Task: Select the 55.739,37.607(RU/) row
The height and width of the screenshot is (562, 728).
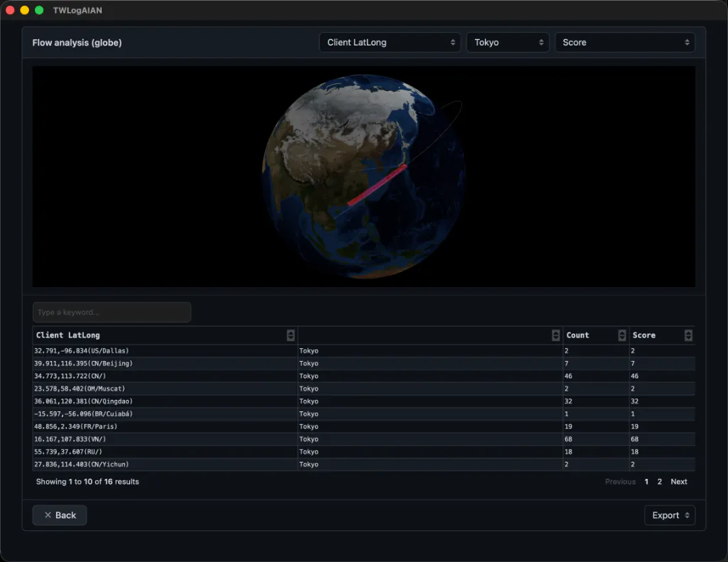Action: [x=363, y=452]
